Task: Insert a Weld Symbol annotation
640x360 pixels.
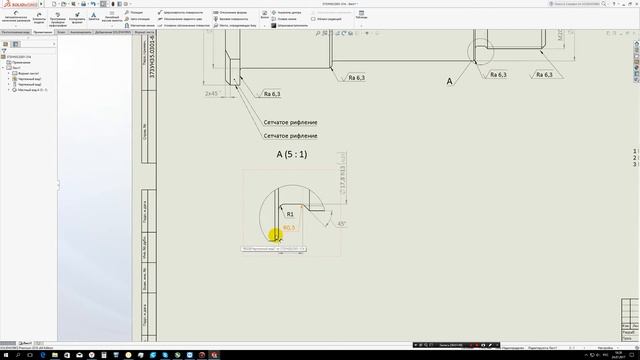Action: 180,19
